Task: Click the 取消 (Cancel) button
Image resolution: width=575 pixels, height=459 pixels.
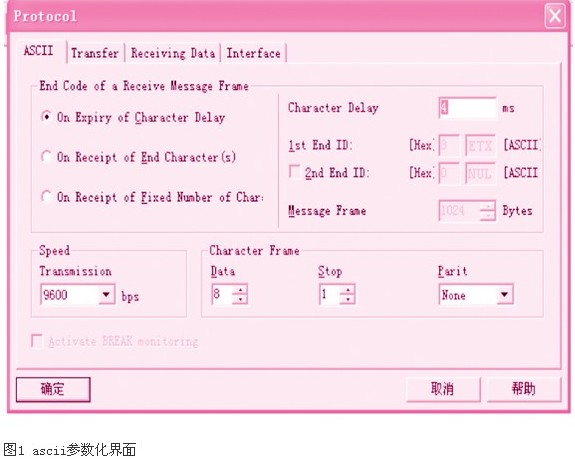Action: [443, 389]
